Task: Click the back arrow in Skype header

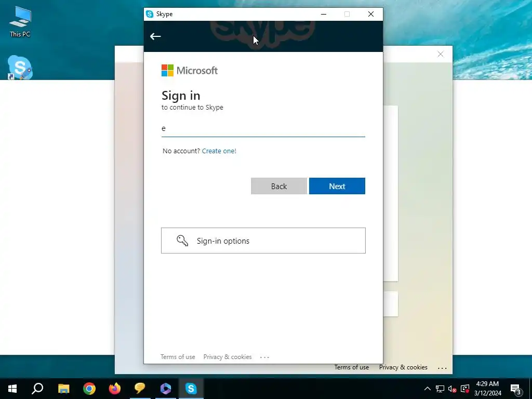Action: [155, 36]
